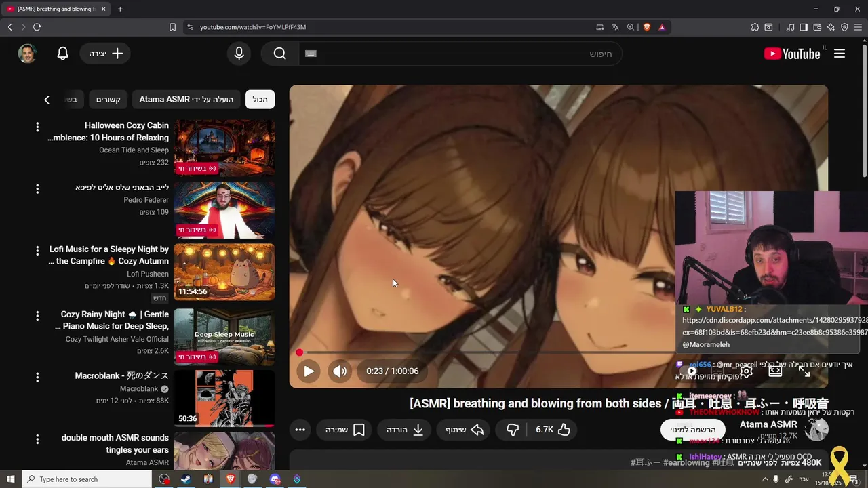The image size is (868, 488).
Task: Bookmark this page via toolbar icon
Action: (172, 27)
